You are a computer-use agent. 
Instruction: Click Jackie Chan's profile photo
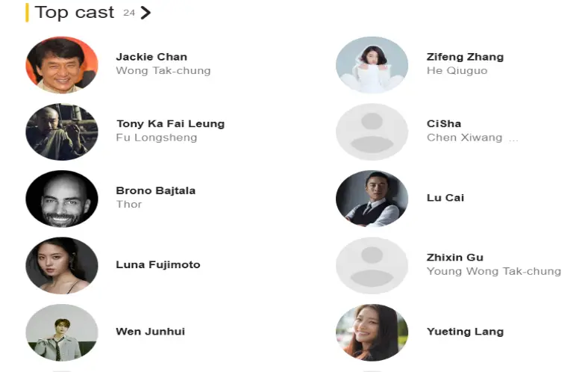[62, 64]
